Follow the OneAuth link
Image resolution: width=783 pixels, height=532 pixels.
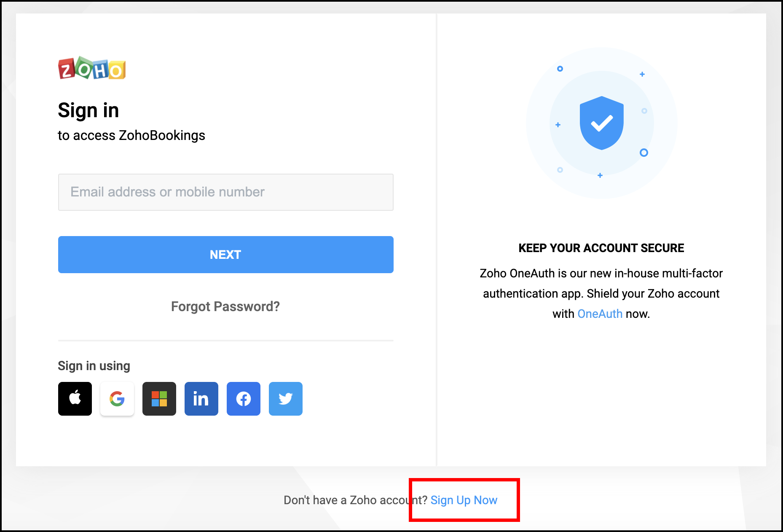coord(600,314)
